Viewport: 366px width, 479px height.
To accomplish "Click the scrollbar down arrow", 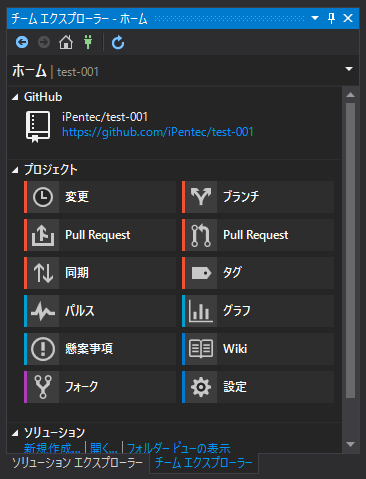I will pyautogui.click(x=350, y=444).
